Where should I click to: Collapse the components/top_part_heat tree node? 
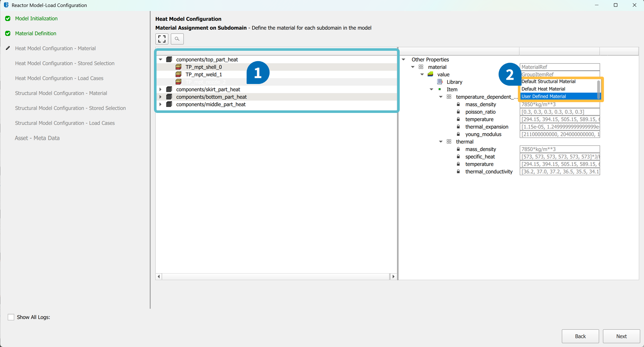[x=161, y=60]
